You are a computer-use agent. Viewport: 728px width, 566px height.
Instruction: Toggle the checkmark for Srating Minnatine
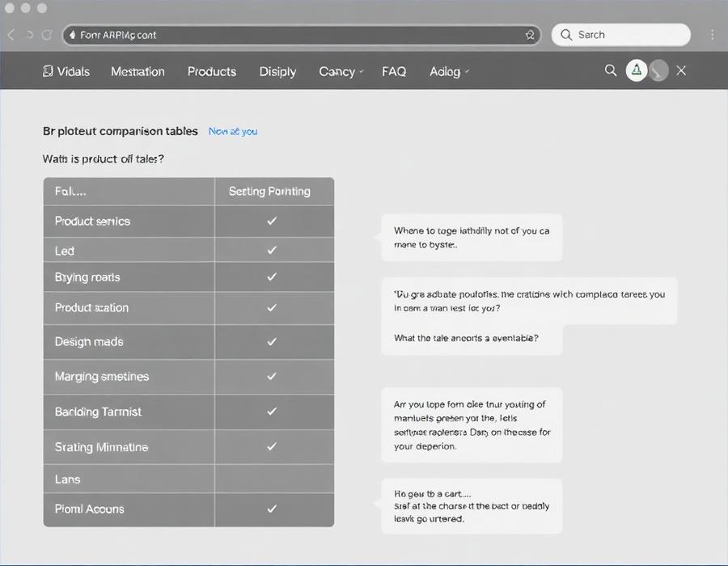(x=272, y=447)
